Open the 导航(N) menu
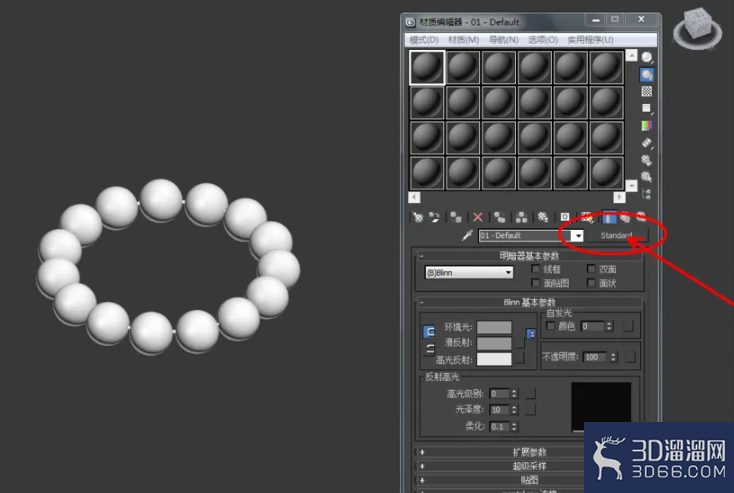Screen dimensions: 734x493 click(503, 40)
